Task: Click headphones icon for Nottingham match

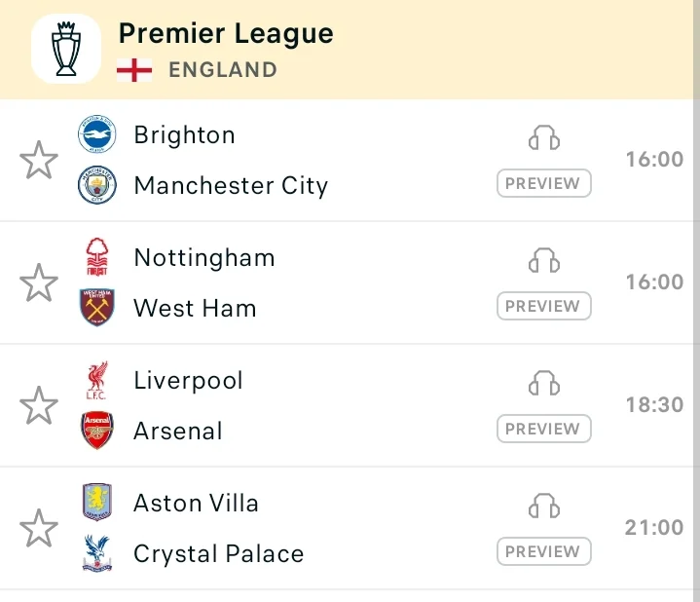Action: pyautogui.click(x=544, y=260)
